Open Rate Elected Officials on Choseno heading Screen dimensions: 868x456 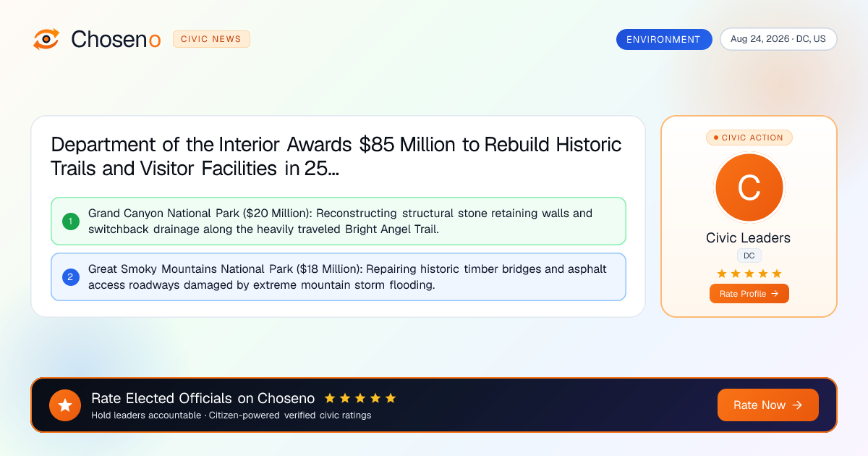pyautogui.click(x=203, y=398)
